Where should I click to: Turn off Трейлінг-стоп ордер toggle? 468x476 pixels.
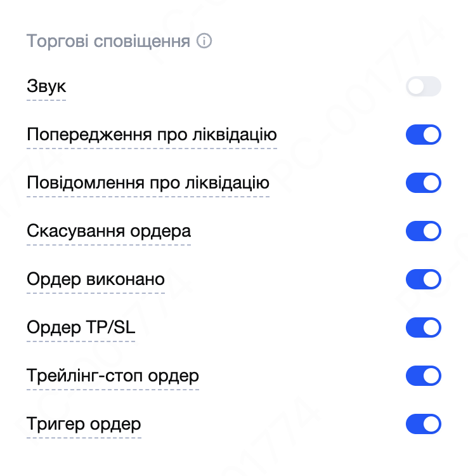[x=423, y=376]
